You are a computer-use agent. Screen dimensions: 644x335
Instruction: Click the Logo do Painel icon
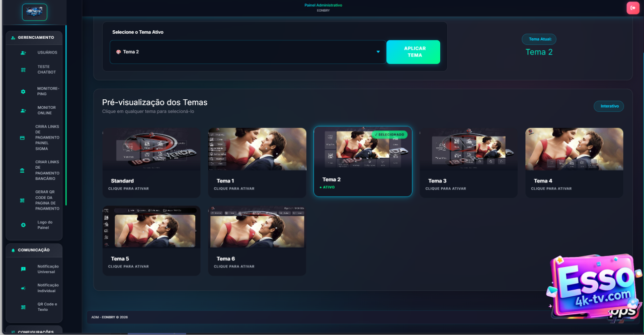(23, 225)
